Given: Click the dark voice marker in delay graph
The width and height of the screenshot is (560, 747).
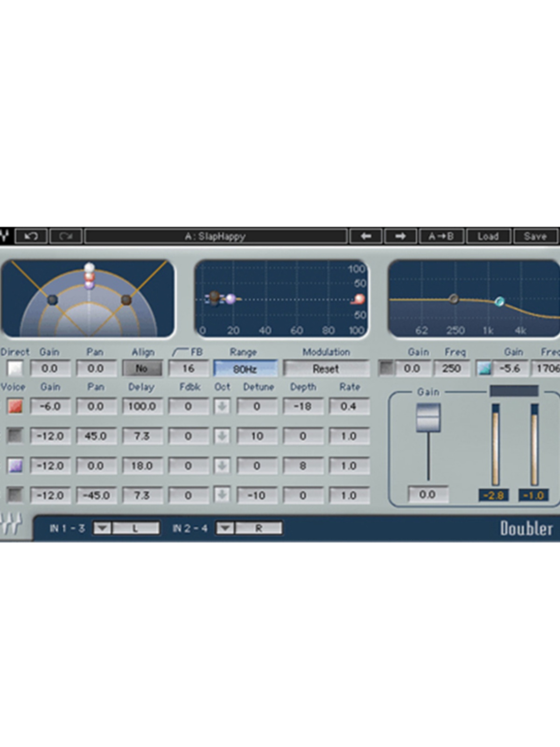Looking at the screenshot, I should coord(214,297).
